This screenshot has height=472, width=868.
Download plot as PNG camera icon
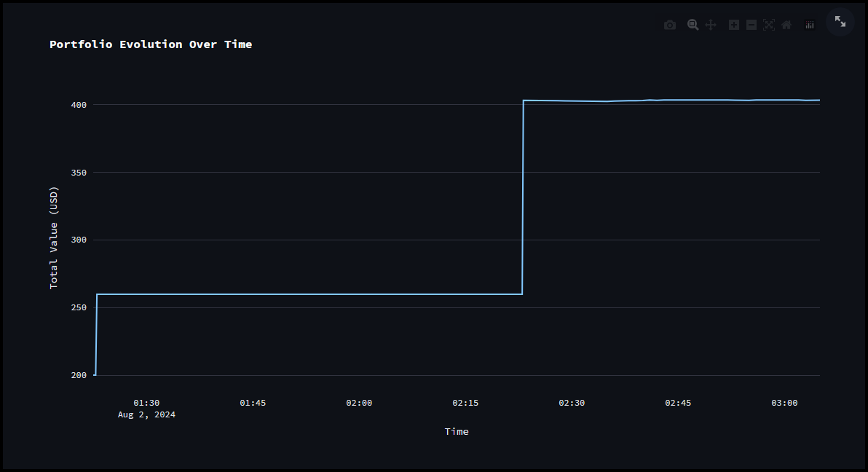pos(670,25)
